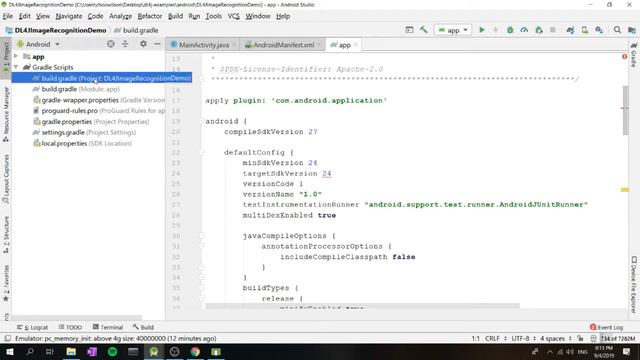Viewport: 640px width, 360px height.
Task: Hide the Project panel with minus icon
Action: 157,44
